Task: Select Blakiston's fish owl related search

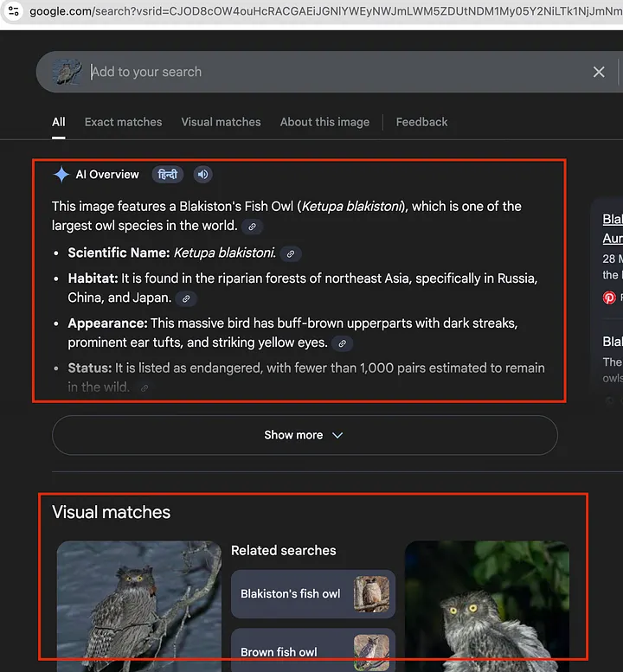Action: point(313,593)
